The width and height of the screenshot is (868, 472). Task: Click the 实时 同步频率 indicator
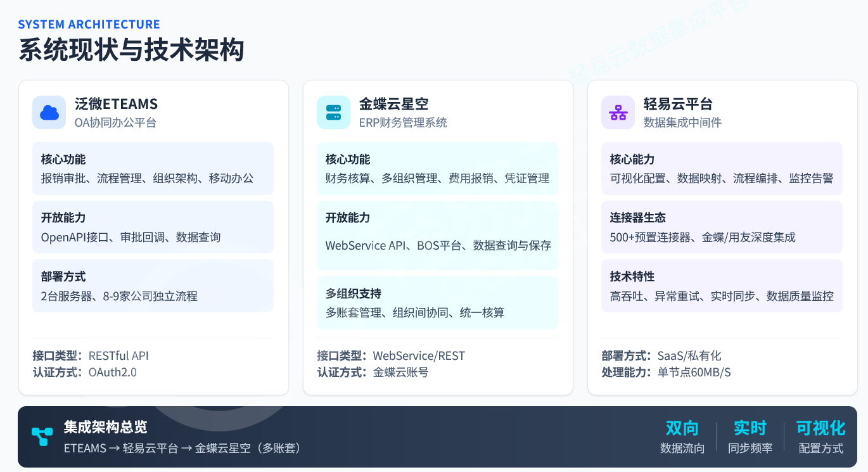[750, 437]
